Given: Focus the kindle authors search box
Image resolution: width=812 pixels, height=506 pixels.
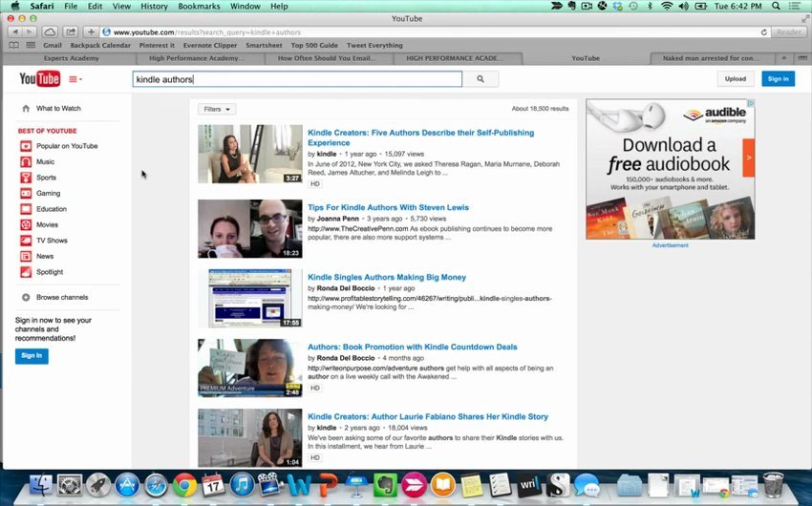Looking at the screenshot, I should [x=297, y=79].
